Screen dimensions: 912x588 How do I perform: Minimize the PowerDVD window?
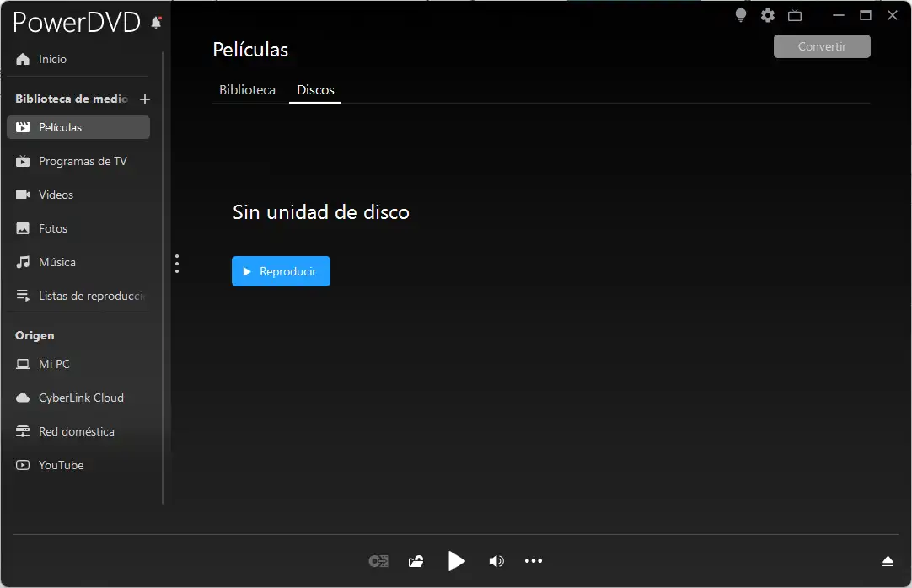click(838, 16)
